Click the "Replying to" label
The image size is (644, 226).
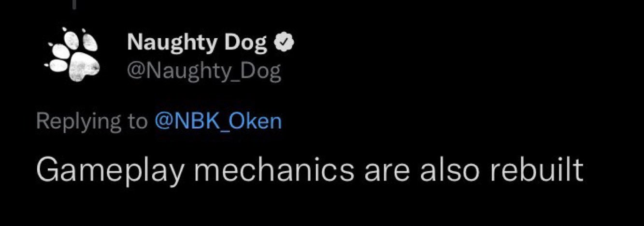point(91,121)
